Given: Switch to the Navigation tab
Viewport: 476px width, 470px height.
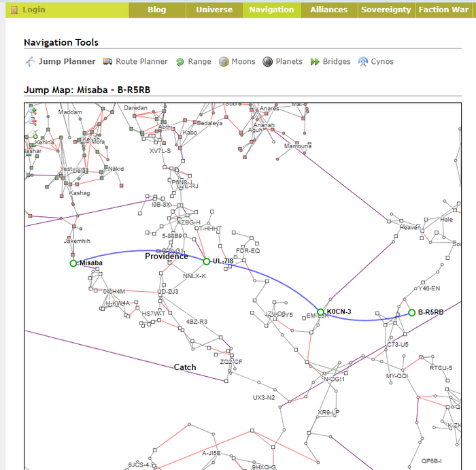Looking at the screenshot, I should point(272,10).
